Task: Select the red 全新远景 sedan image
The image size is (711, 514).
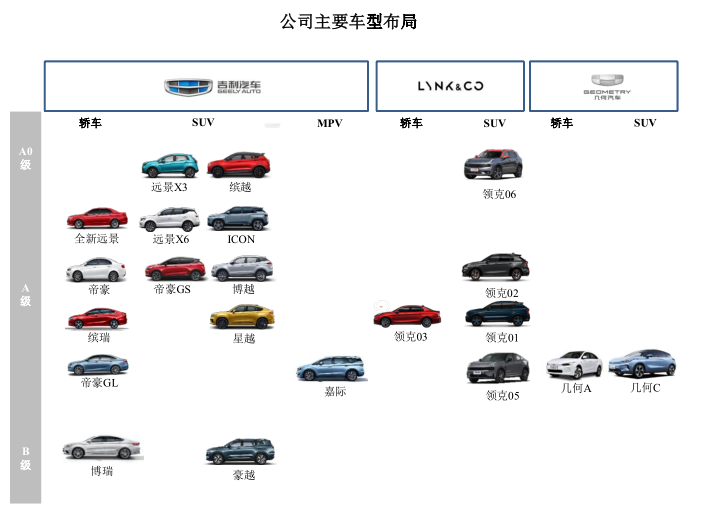Action: [x=97, y=218]
